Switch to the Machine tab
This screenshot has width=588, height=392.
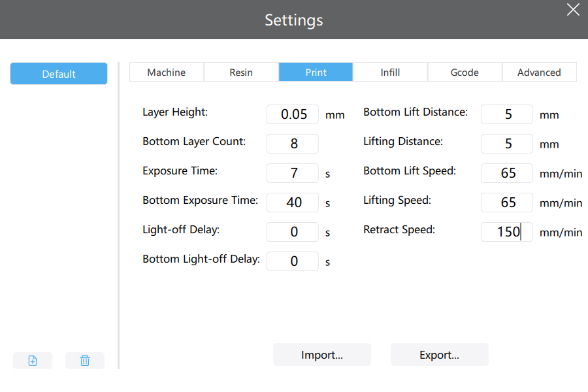[x=167, y=72]
